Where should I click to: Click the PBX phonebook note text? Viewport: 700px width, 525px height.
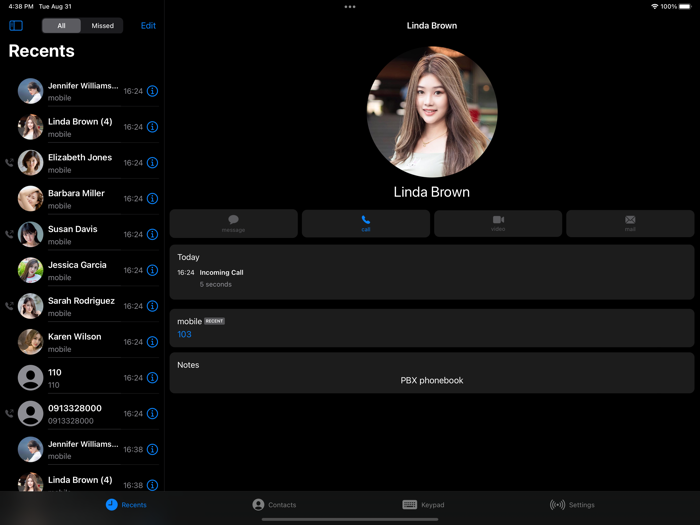tap(432, 380)
